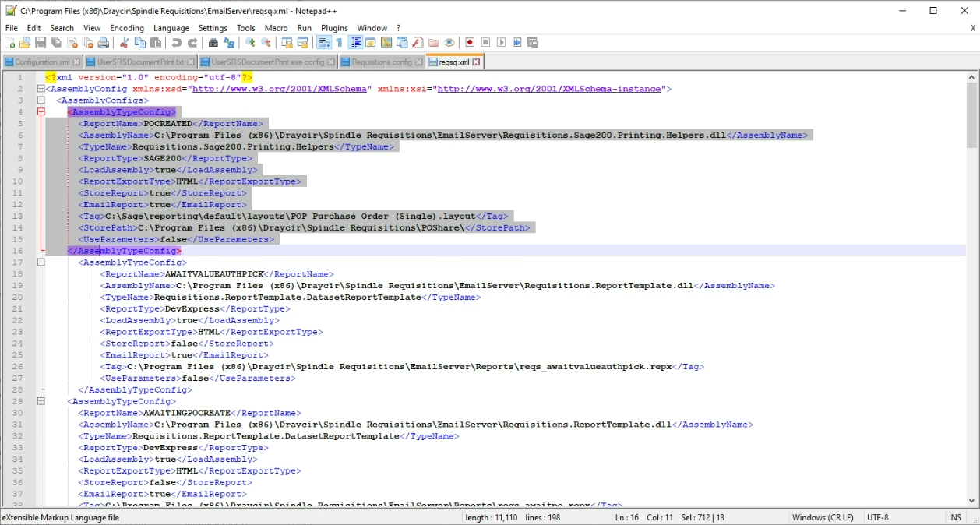Collapse the AssemblyTypeConfig fold at line 29

click(41, 402)
